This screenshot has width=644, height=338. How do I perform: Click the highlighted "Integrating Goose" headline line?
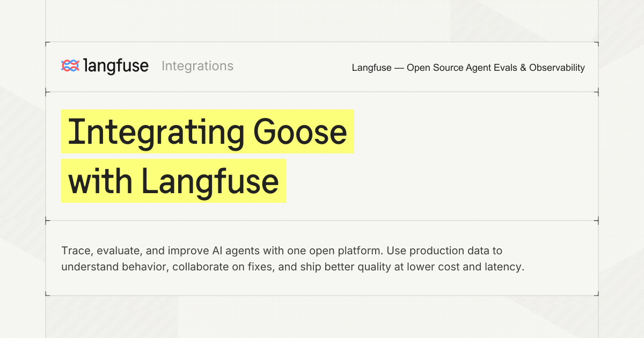pos(208,131)
